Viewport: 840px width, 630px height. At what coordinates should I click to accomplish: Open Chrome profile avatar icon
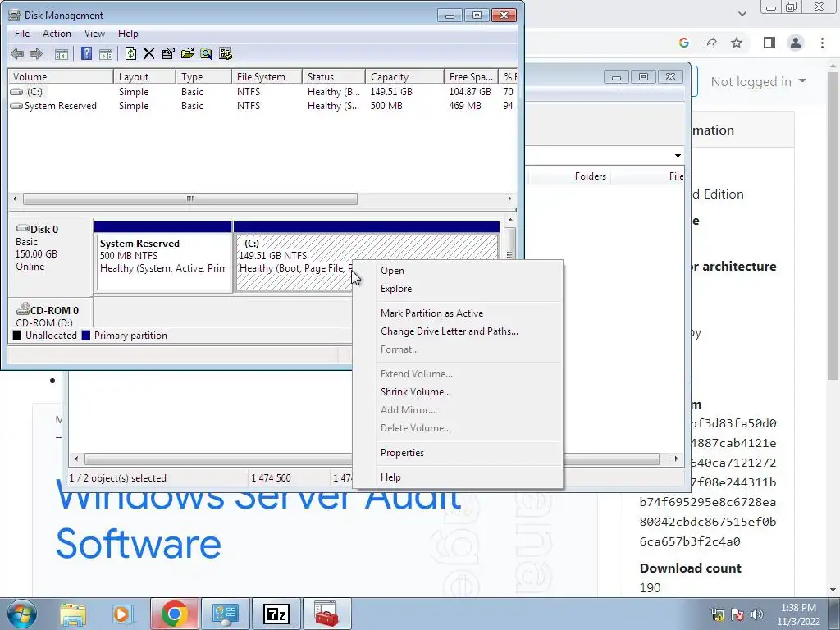(x=796, y=43)
